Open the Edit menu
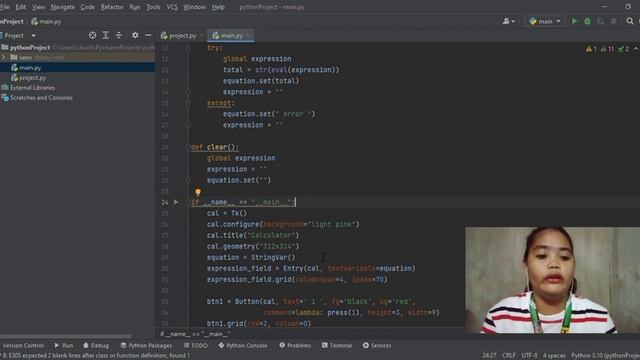The width and height of the screenshot is (640, 360). 20,7
